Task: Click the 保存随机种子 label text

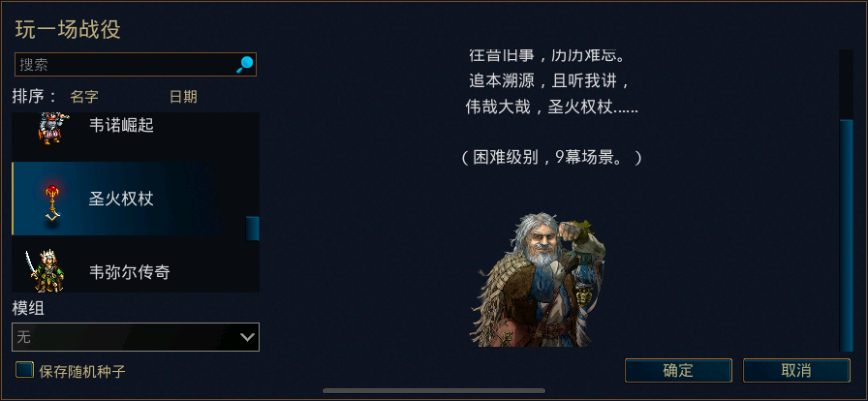Action: click(x=82, y=371)
